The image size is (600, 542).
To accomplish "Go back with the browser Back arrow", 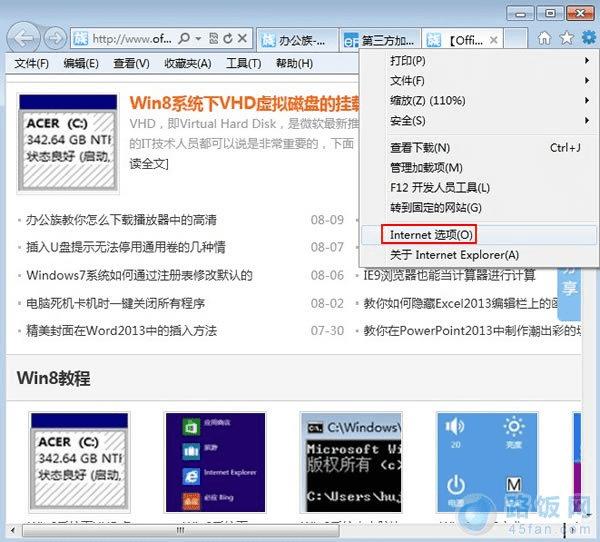I will (24, 38).
